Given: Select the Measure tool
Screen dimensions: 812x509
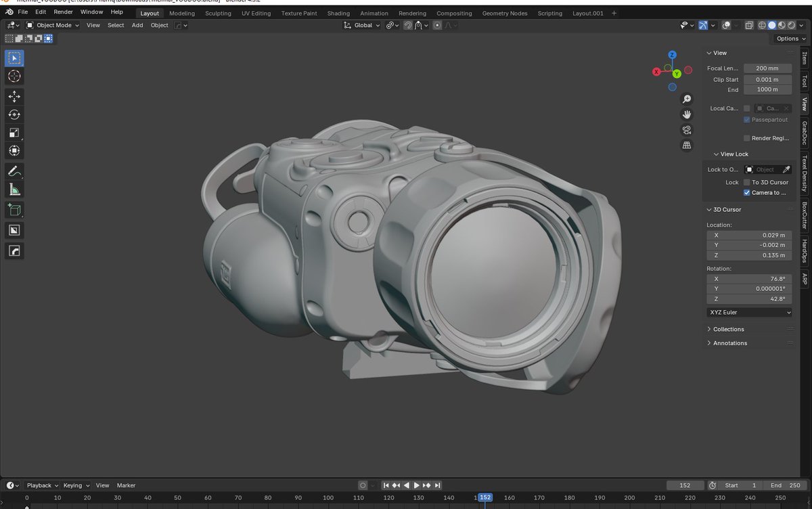Looking at the screenshot, I should 14,190.
